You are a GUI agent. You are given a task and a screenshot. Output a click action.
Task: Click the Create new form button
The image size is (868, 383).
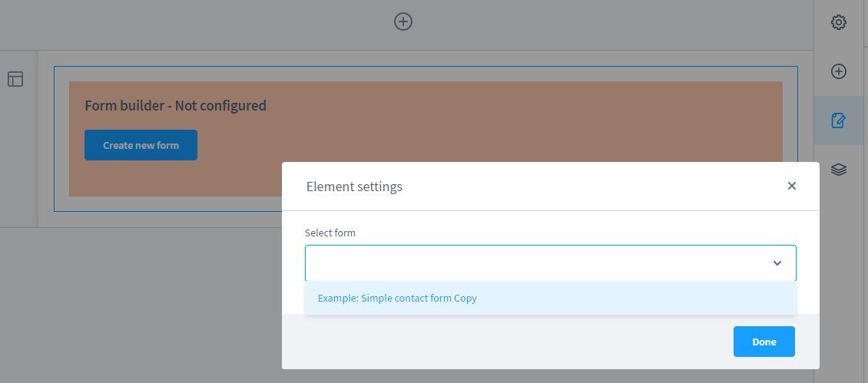[x=141, y=145]
